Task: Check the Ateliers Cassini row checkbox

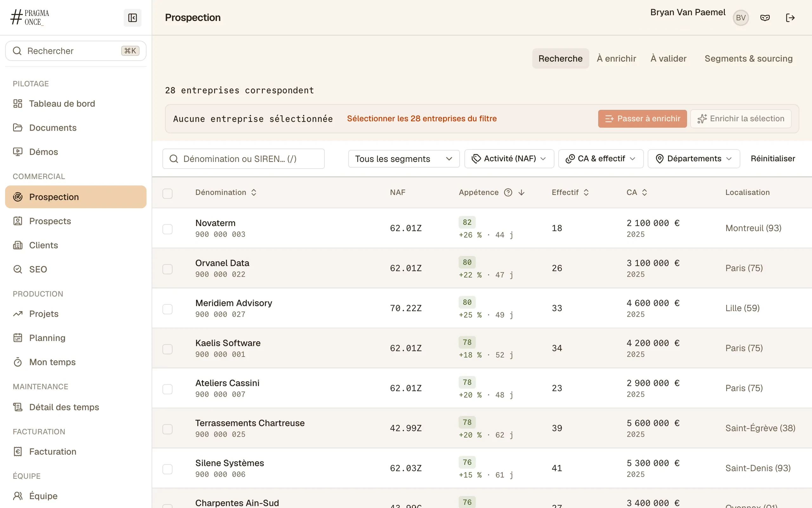Action: click(x=167, y=389)
